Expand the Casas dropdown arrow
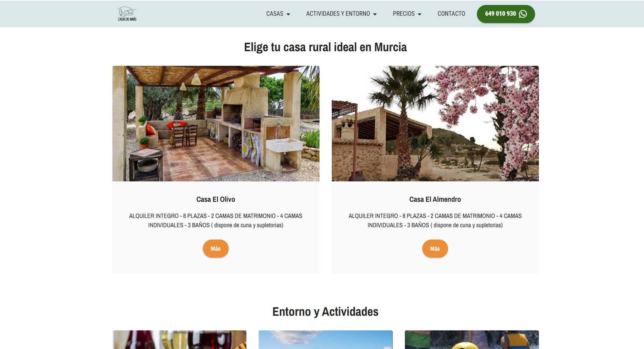 pos(288,14)
